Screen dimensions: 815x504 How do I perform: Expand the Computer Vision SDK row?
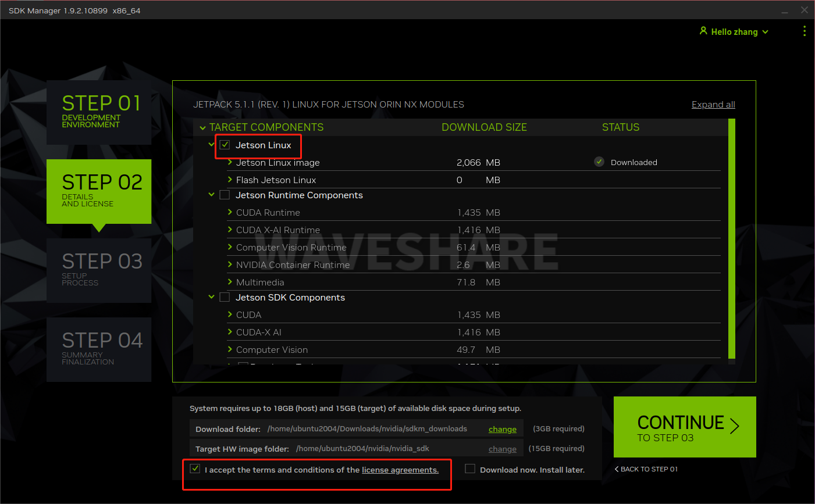pos(230,349)
